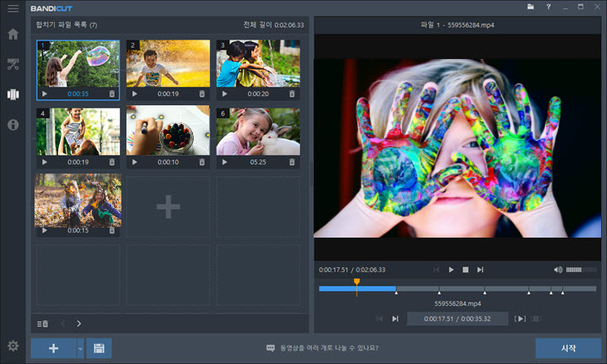Delete clip 3 using trash icon
This screenshot has height=364, width=607.
[292, 94]
